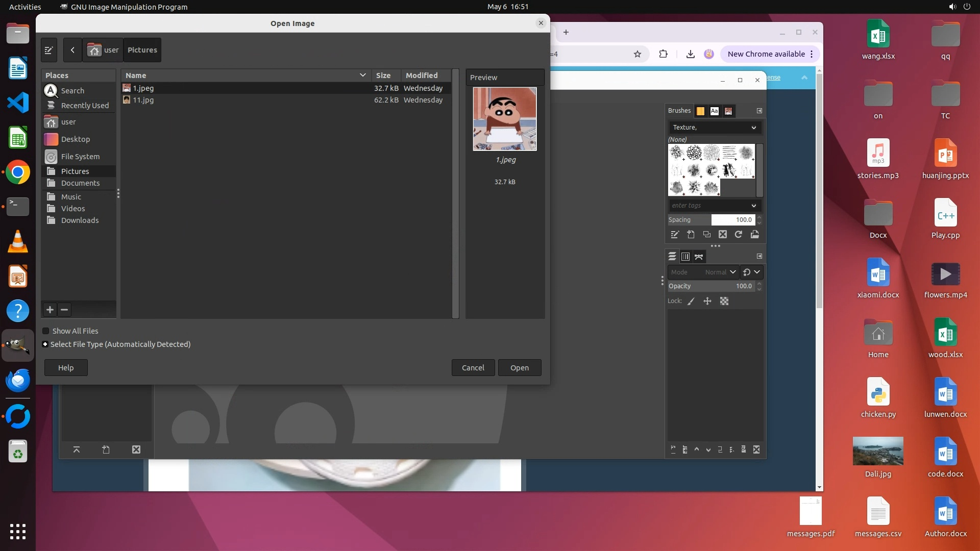
Task: Click the refresh brushes icon
Action: [x=738, y=235]
